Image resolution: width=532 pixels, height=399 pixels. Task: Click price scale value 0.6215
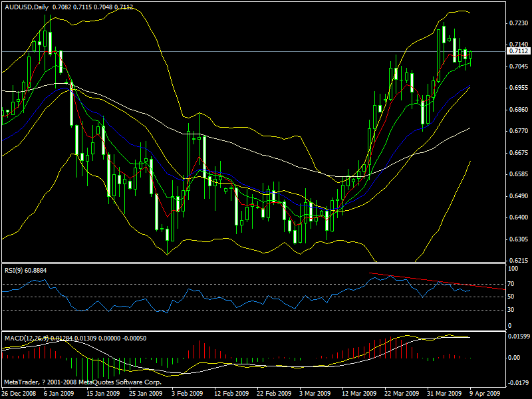click(x=519, y=261)
